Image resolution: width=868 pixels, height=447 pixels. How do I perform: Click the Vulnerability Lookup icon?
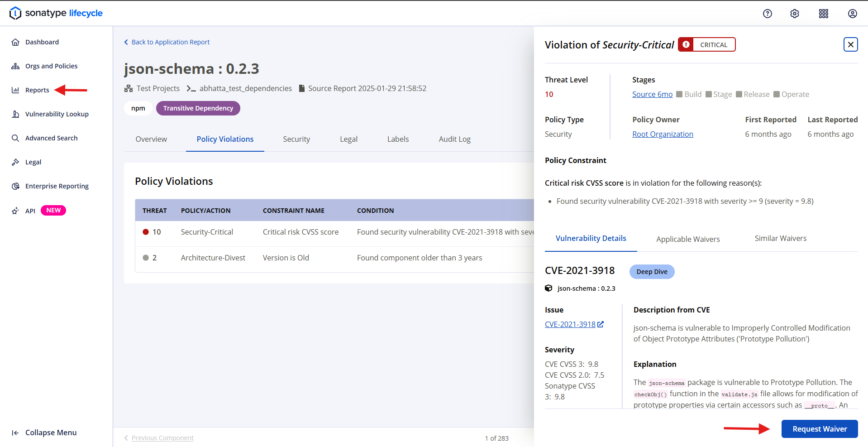coord(15,114)
